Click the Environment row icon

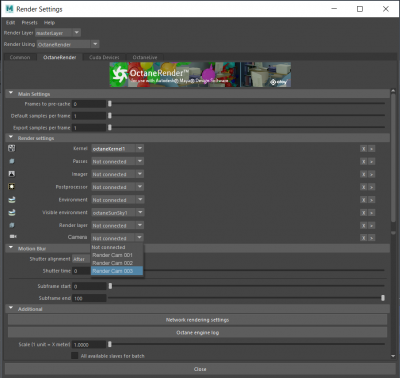12,199
